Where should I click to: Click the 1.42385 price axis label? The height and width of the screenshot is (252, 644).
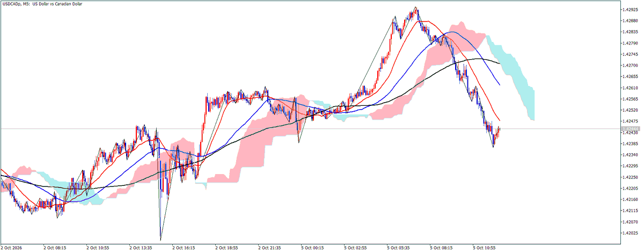[x=631, y=143]
